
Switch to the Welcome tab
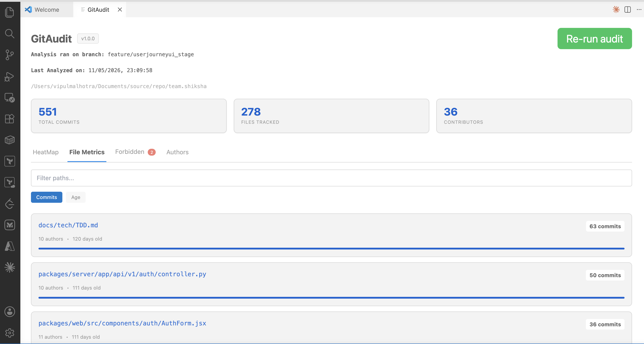47,10
